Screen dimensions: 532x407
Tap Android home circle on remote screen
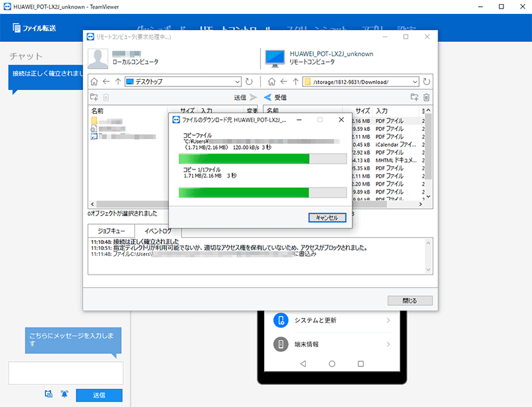pyautogui.click(x=332, y=364)
